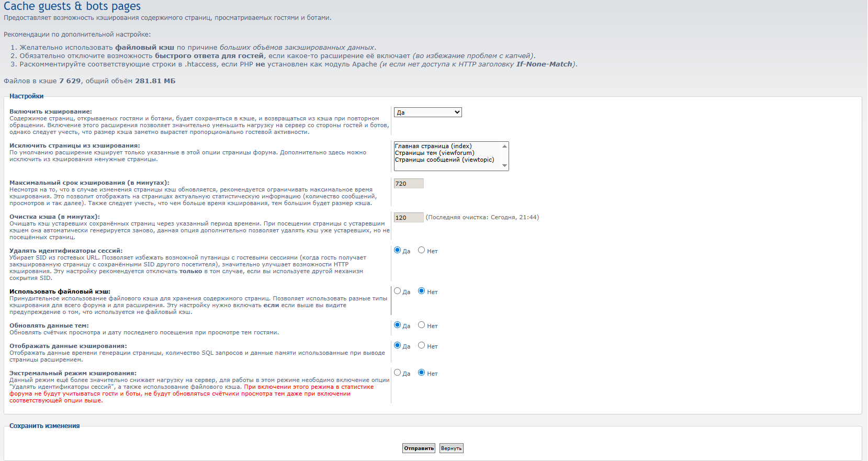Enable 'Использовать файловый кэш' with Да
Image resolution: width=868 pixels, height=461 pixels.
[398, 291]
